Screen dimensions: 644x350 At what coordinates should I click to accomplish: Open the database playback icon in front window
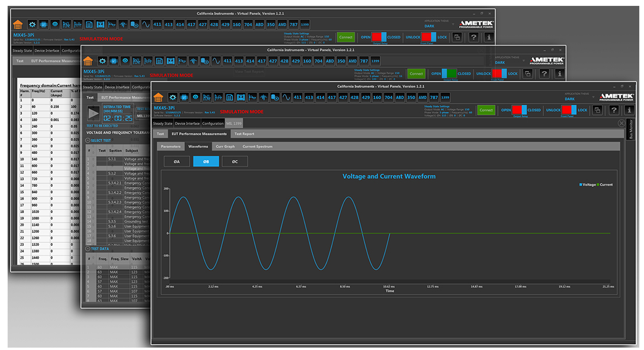tap(275, 97)
